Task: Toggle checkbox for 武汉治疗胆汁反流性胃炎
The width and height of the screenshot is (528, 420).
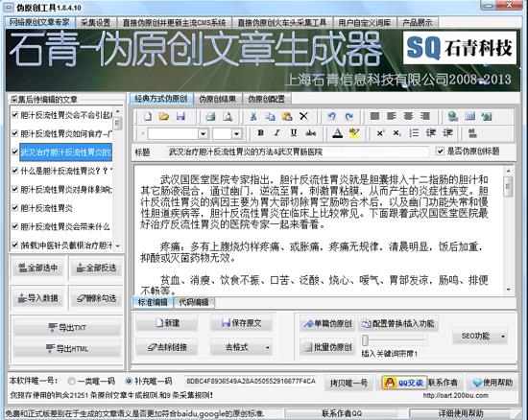Action: 14,152
